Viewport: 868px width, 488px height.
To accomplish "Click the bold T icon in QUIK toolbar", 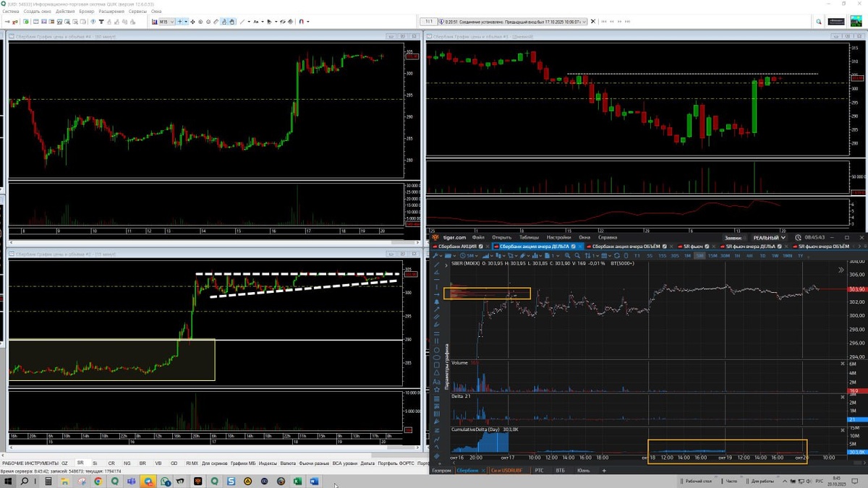I will pyautogui.click(x=101, y=22).
